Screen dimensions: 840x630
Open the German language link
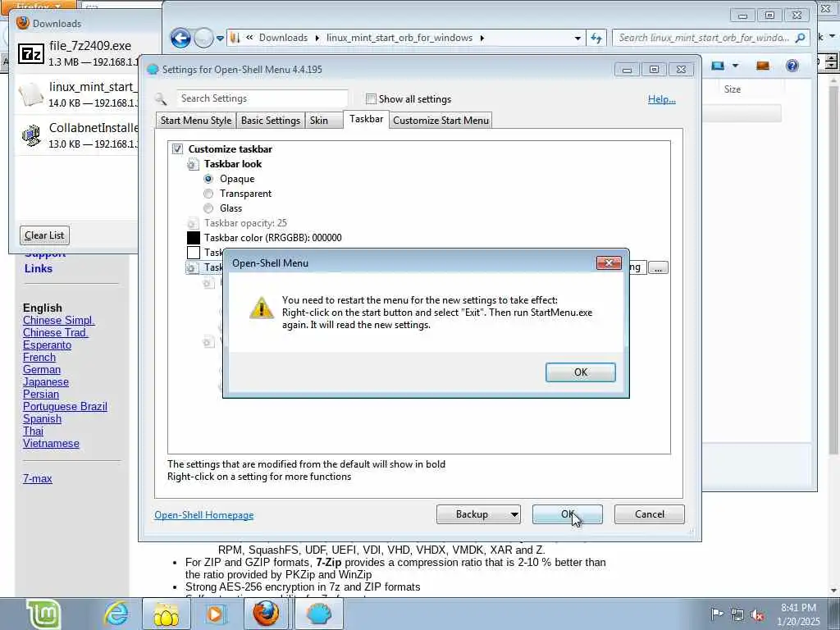42,370
